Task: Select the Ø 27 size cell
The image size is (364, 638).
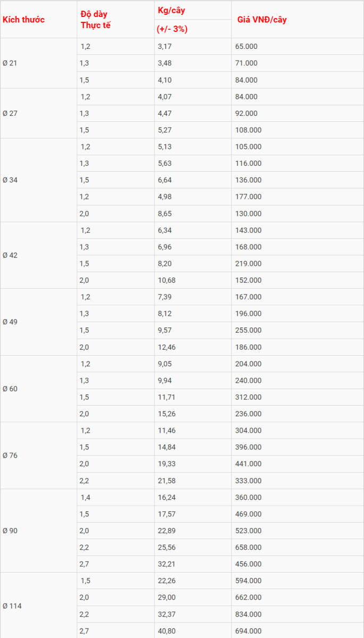Action: 38,113
